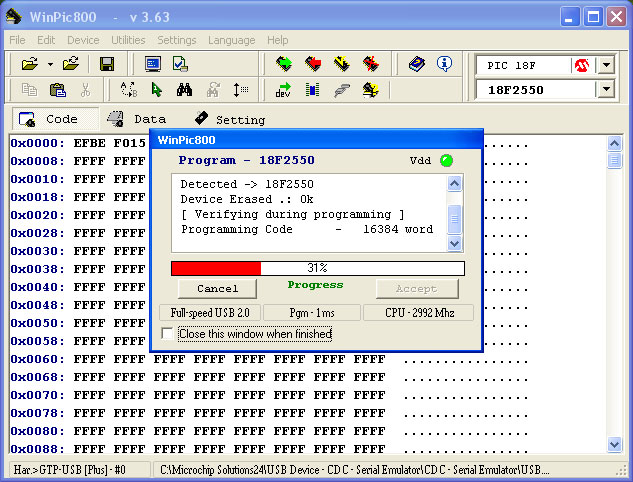Click the log box scroll up arrow
The height and width of the screenshot is (482, 633).
click(x=455, y=184)
